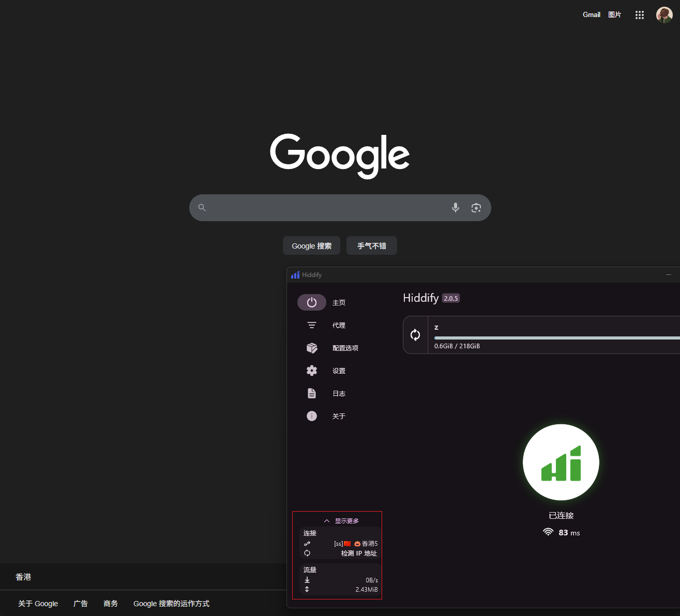Screen dimensions: 680x616
Task: Open the About info icon
Action: click(x=312, y=416)
